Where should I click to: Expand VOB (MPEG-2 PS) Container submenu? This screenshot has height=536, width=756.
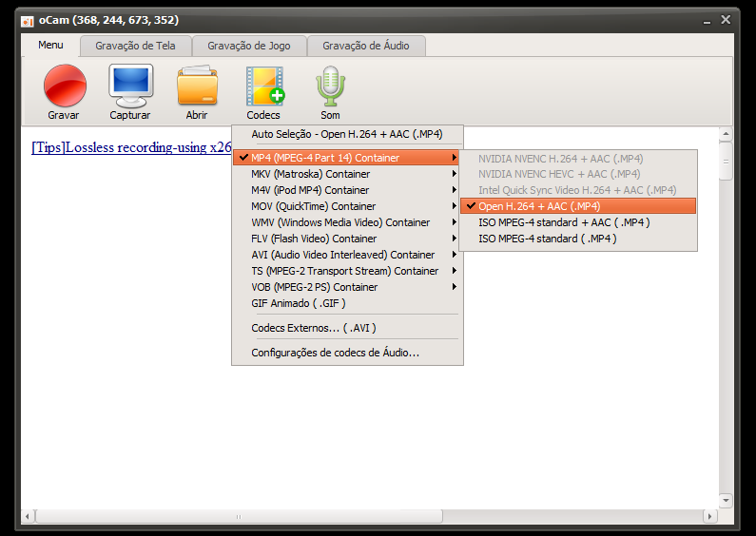click(347, 287)
